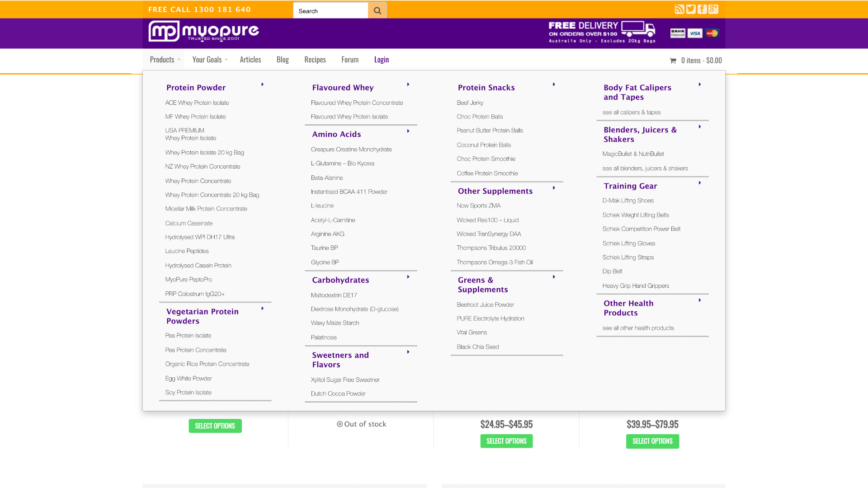The width and height of the screenshot is (868, 488).
Task: Select MF Whey Protein Isolate
Action: (195, 117)
